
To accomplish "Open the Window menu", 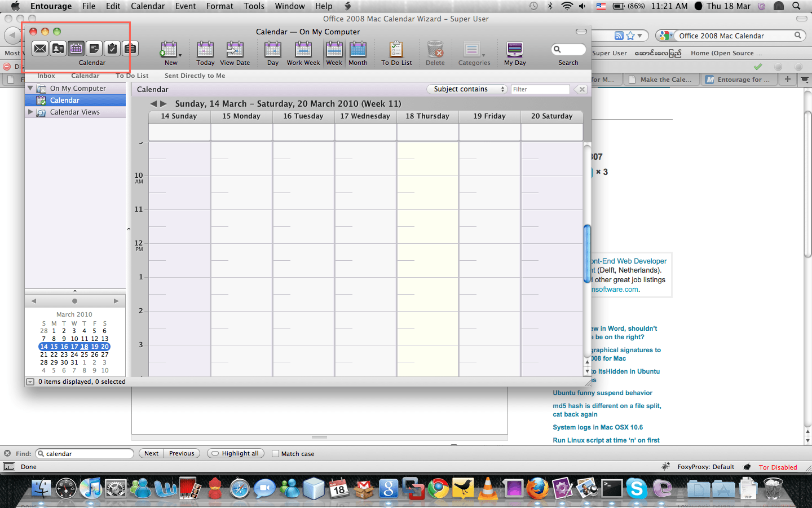I will [x=290, y=6].
